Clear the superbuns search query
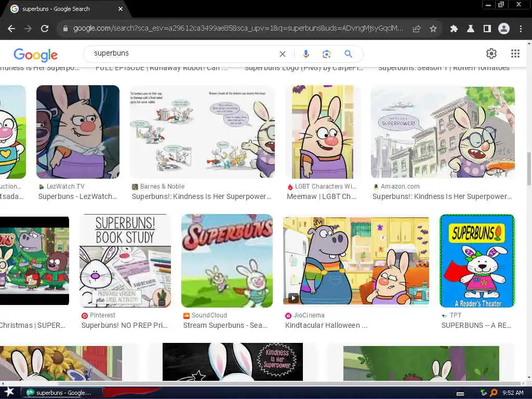Viewport: 532px width, 399px height. coord(282,54)
